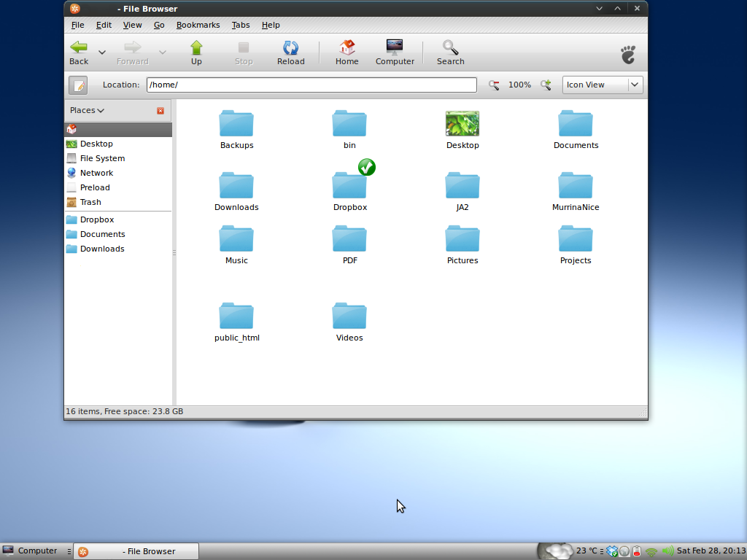
Task: Open the File menu
Action: coord(77,26)
